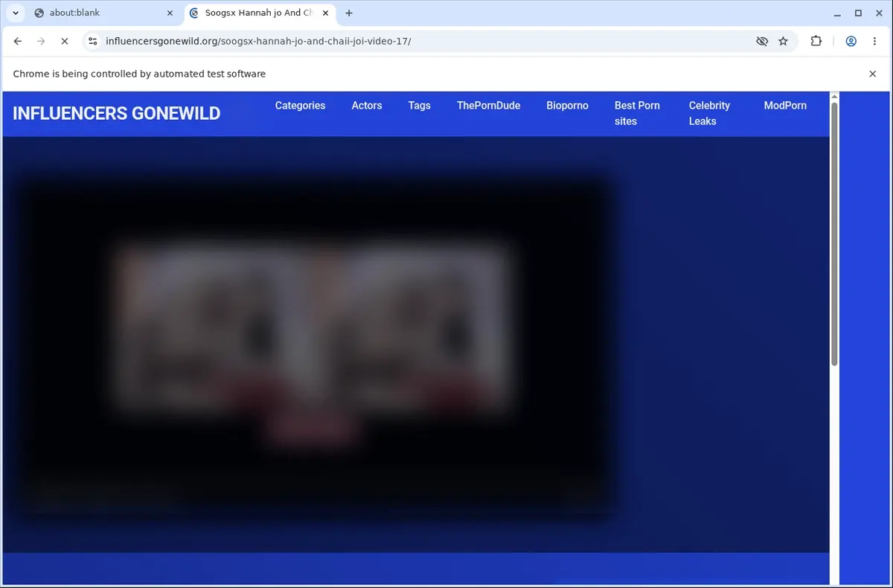This screenshot has height=588, width=893.
Task: Click the browser back arrow
Action: (18, 42)
